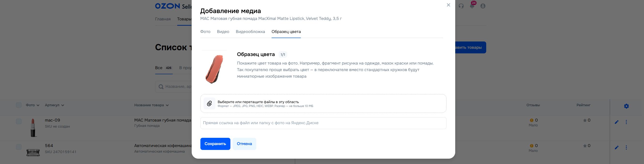Click the rating star for mac-09
The width and height of the screenshot is (644, 164).
pos(585,120)
